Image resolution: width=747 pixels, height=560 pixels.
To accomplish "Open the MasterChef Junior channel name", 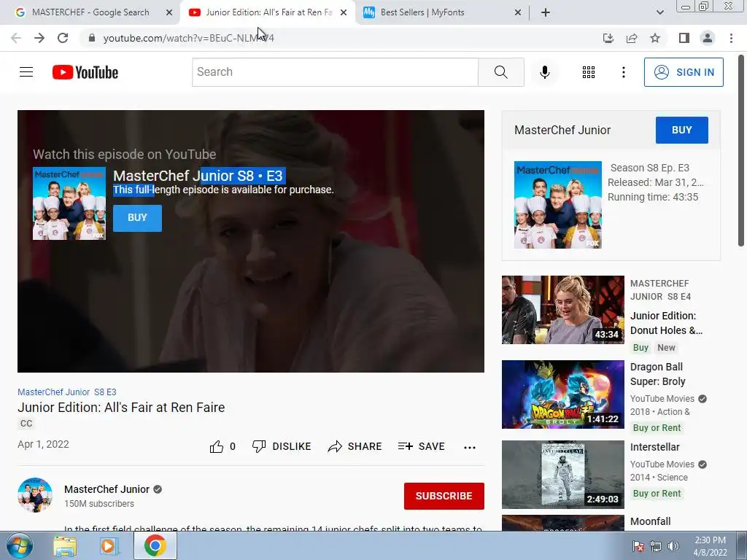I will [x=107, y=489].
